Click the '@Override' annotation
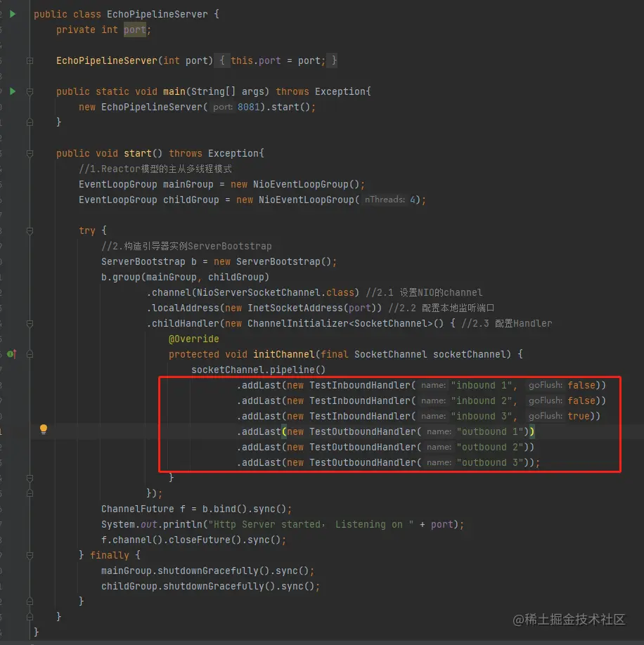This screenshot has height=645, width=644. (x=194, y=339)
